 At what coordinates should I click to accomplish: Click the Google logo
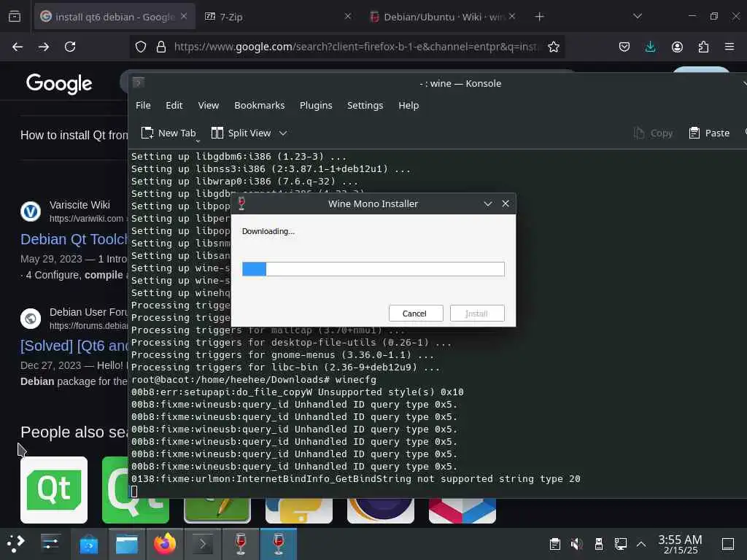point(59,84)
